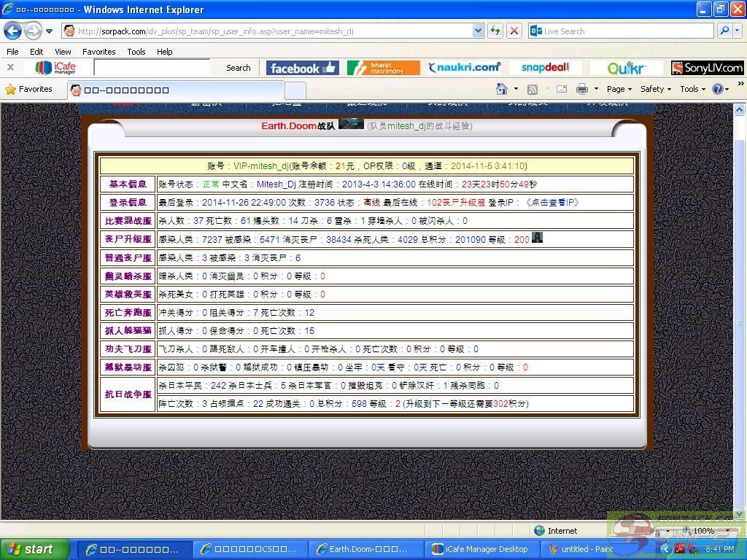Screen dimensions: 747x560
Task: Open the SonyLIV.com toolbar shortcut
Action: (x=707, y=68)
